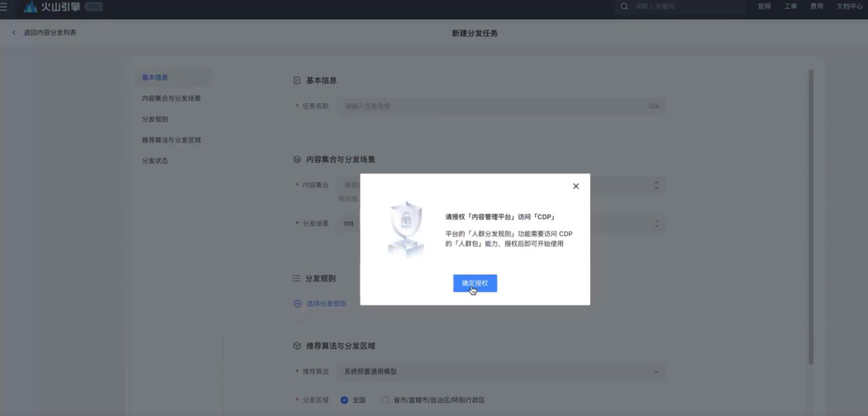Select 推荐算法与分发区域 in side navigation
Screen dimensions: 868x416
coord(171,140)
